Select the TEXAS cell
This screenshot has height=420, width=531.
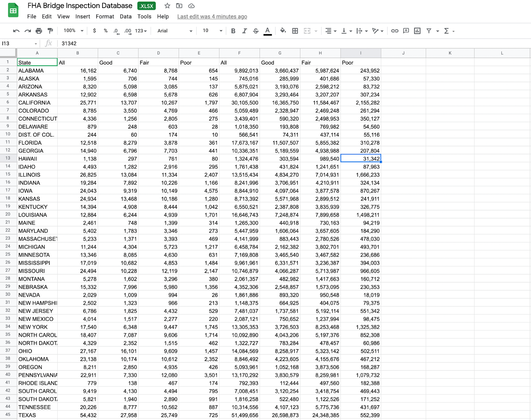37,415
